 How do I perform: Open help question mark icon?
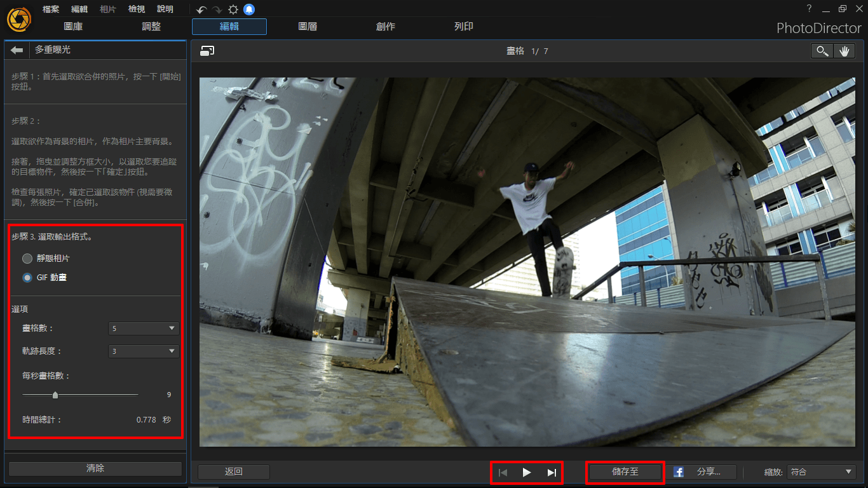[x=809, y=8]
